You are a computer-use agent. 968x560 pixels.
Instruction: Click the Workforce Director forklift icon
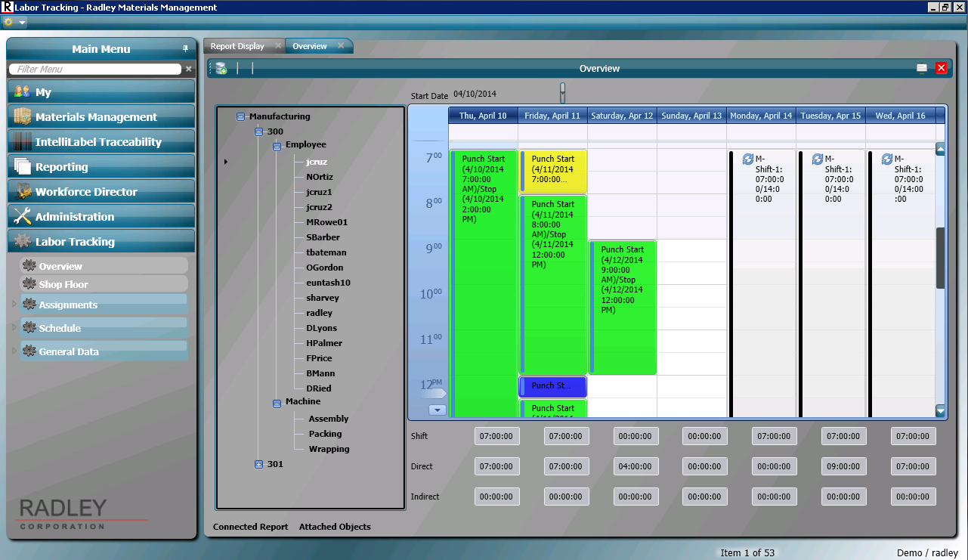(x=23, y=192)
